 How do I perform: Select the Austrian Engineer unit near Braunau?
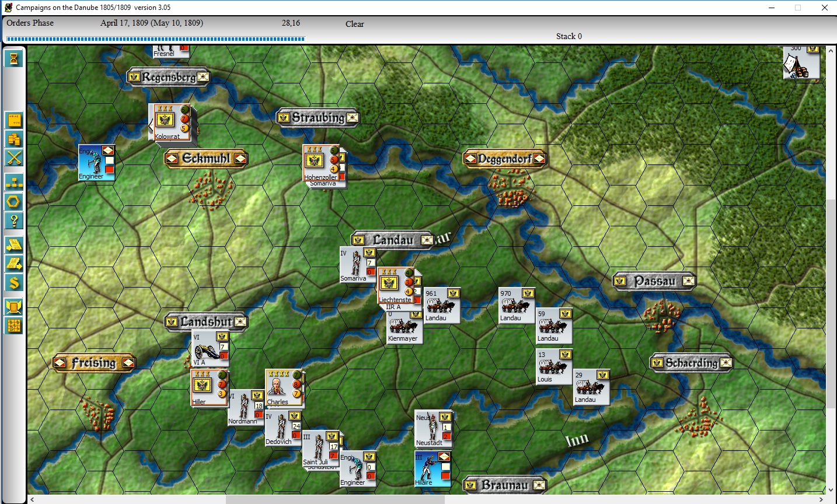pos(358,468)
